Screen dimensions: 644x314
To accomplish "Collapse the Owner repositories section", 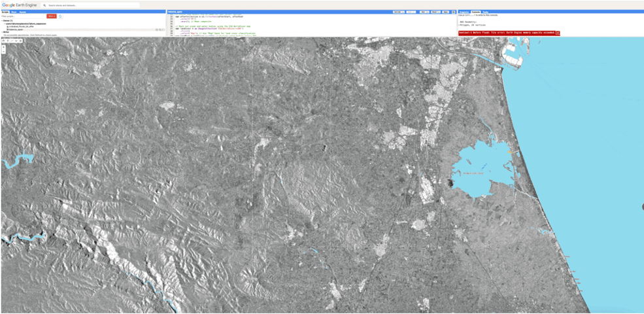I will pyautogui.click(x=3, y=21).
